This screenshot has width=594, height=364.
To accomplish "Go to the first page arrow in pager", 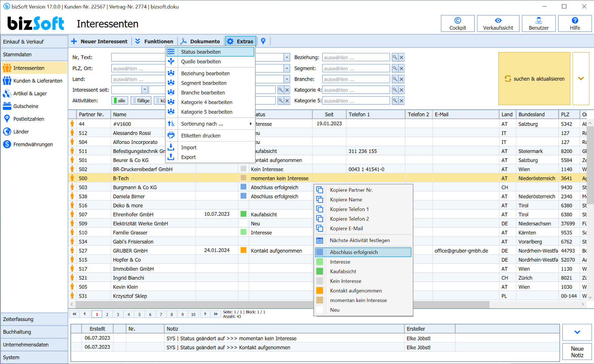I will [74, 314].
